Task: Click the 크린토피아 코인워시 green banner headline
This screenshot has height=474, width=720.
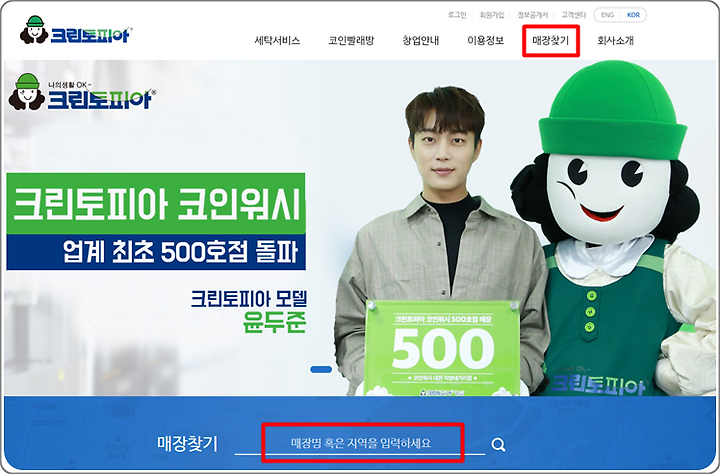Action: coord(156,203)
